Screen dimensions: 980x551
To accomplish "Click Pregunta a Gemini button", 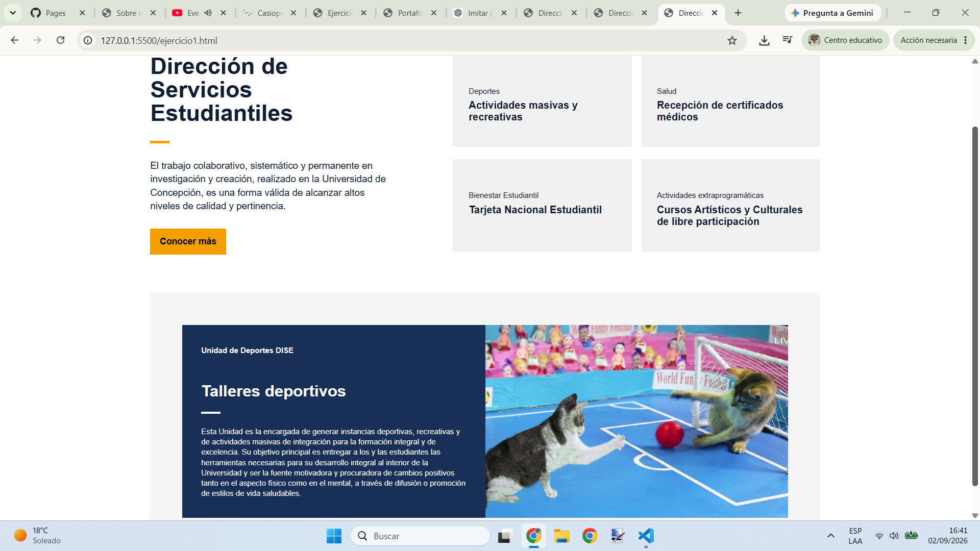I will pyautogui.click(x=832, y=13).
